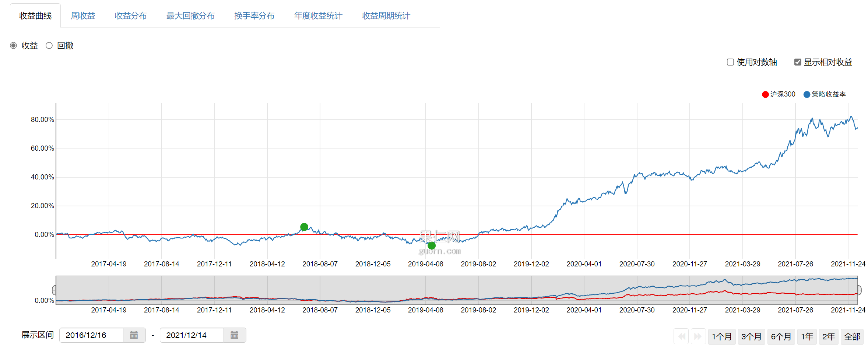The width and height of the screenshot is (868, 353).
Task: Set range to 6个月
Action: [x=781, y=336]
